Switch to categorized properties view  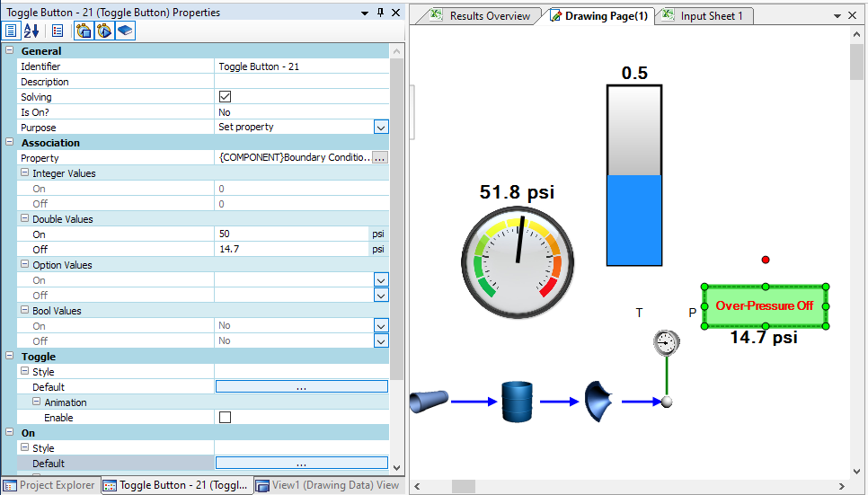(13, 31)
